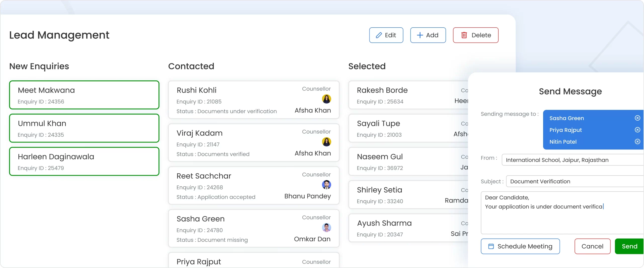This screenshot has height=268, width=644.
Task: Click the Delete trash icon
Action: [x=464, y=35]
